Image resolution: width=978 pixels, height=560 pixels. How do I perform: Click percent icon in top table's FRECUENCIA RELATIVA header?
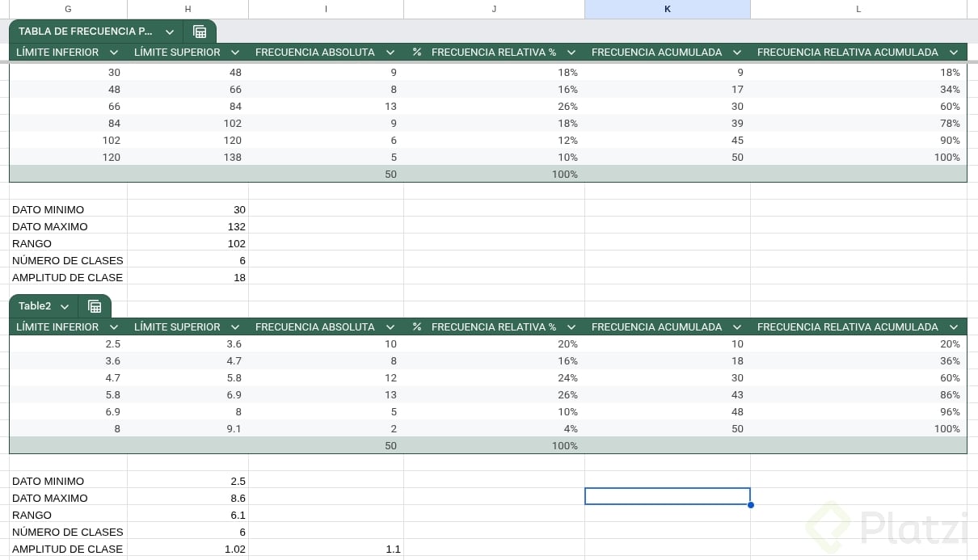(x=417, y=53)
